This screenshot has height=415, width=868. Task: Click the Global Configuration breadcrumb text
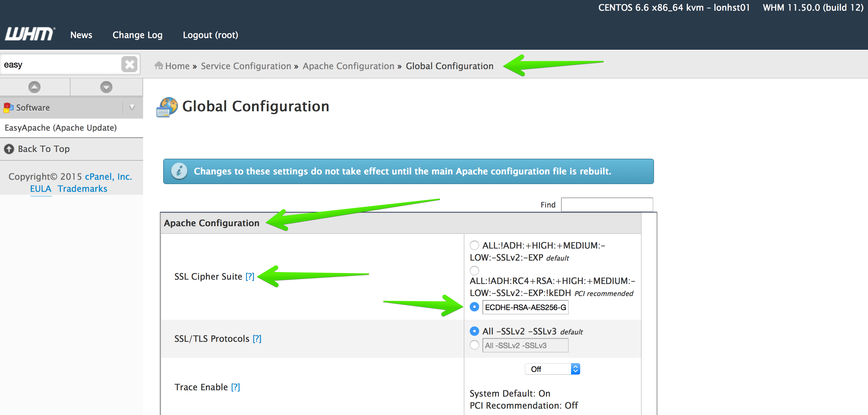click(x=449, y=66)
